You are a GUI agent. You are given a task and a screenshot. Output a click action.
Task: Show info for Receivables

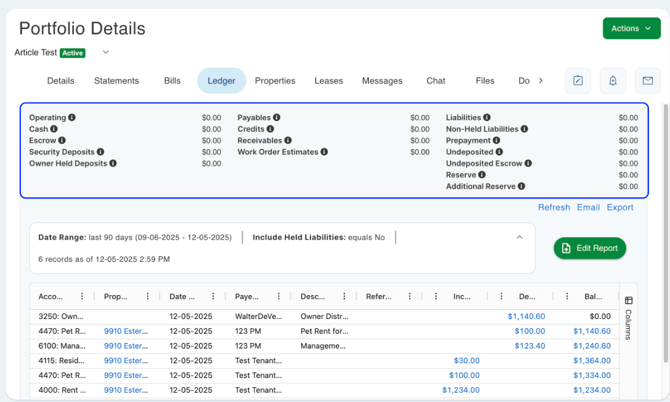[288, 140]
